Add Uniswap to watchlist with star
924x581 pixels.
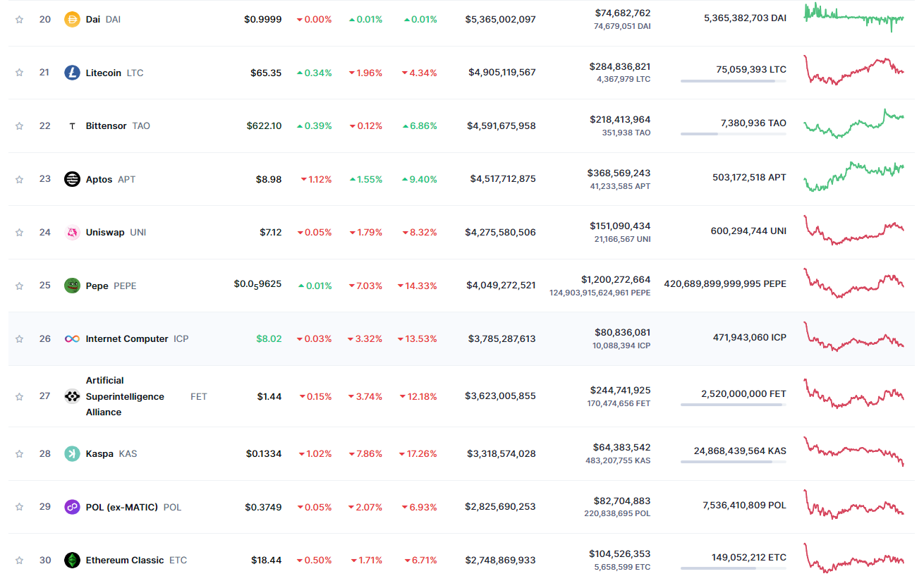pyautogui.click(x=19, y=232)
